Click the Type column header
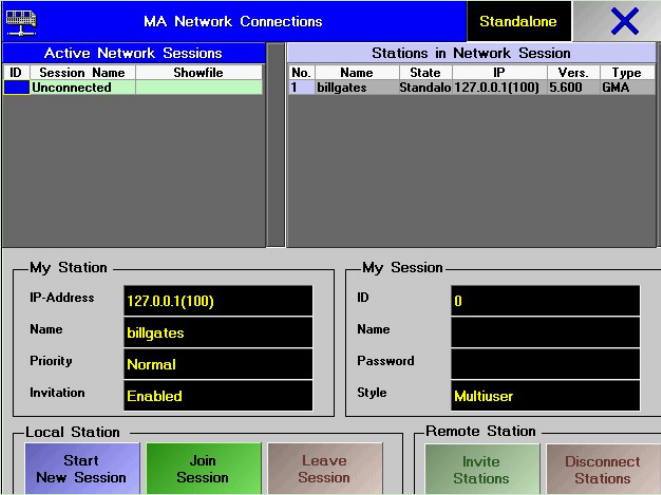Viewport: 661px width, 495px height. point(627,73)
